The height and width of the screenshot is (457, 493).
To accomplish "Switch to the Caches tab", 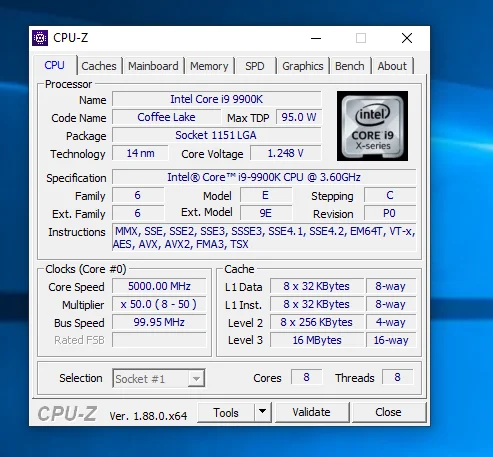I will pos(99,66).
